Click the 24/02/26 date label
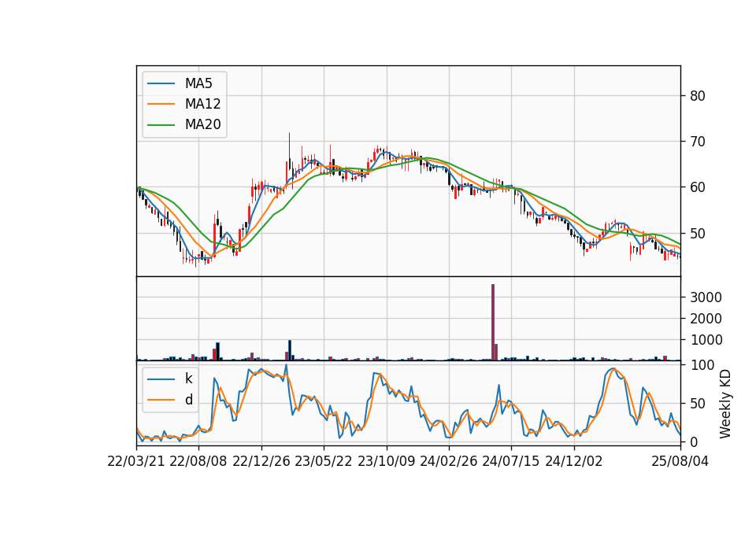 click(x=448, y=461)
